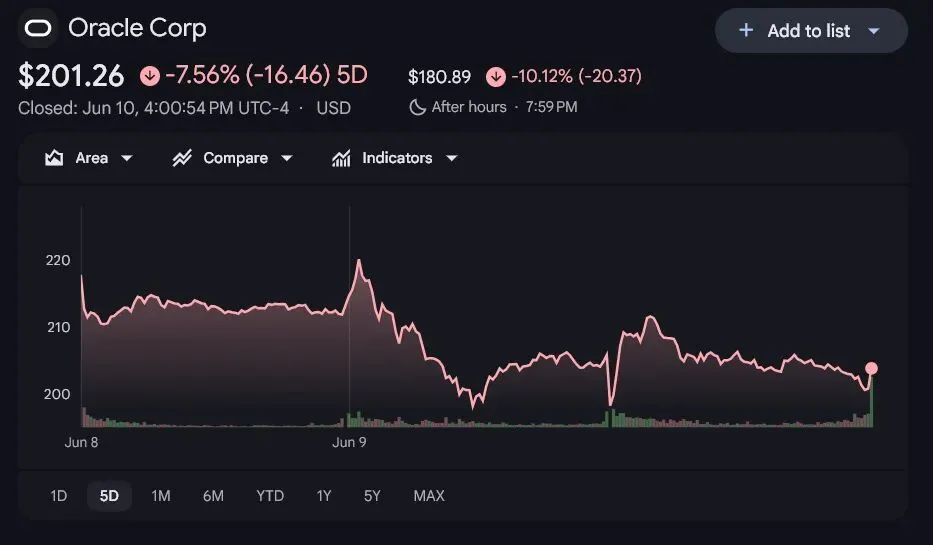Viewport: 933px width, 545px height.
Task: Click the red down-arrow beside -7.56%
Action: click(150, 76)
